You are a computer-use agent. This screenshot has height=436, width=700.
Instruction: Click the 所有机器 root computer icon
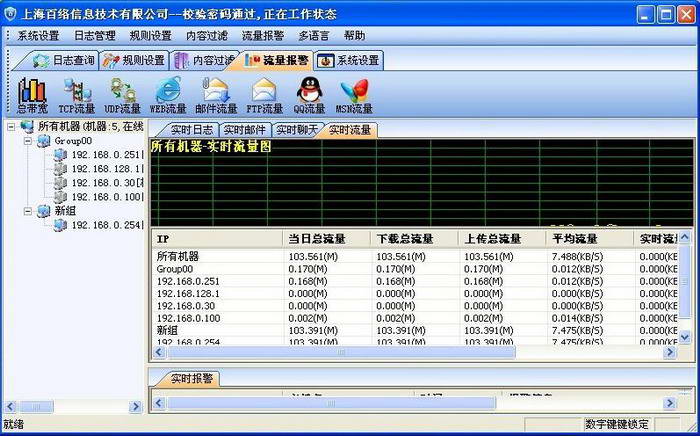pos(27,127)
